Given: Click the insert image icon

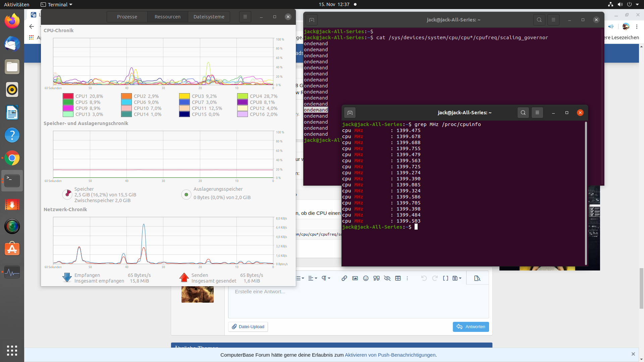Looking at the screenshot, I should tap(355, 278).
